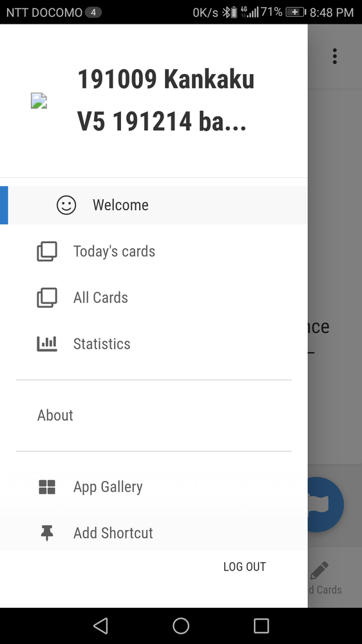Screen dimensions: 362x644
Task: Click the broken app image thumbnail
Action: [39, 101]
